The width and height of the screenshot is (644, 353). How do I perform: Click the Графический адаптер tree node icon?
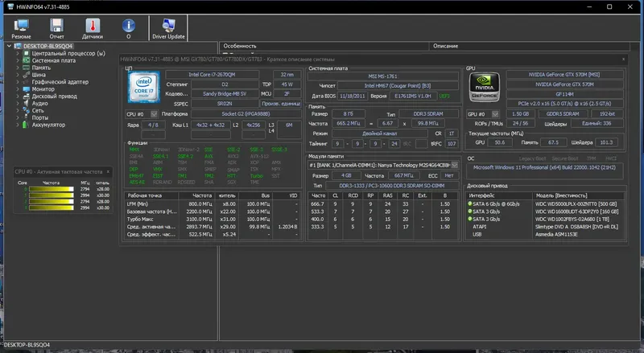pos(27,82)
